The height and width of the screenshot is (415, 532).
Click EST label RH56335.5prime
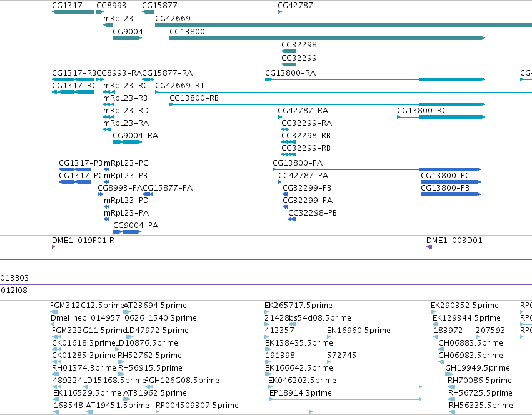click(x=481, y=406)
